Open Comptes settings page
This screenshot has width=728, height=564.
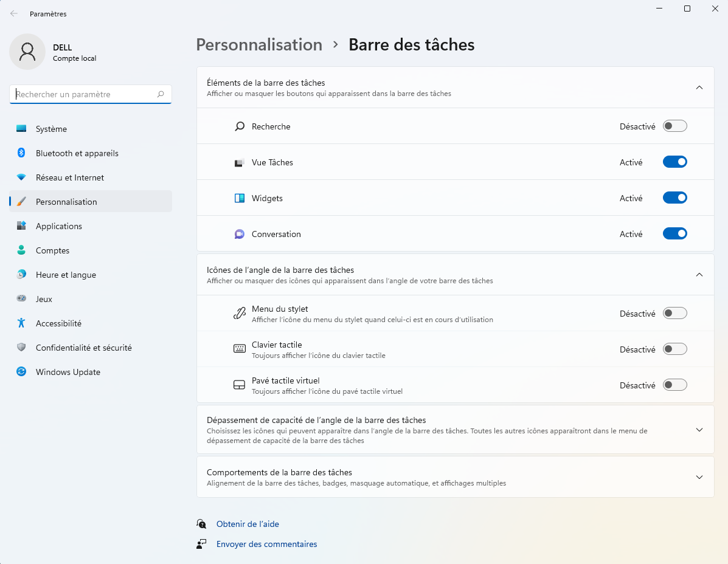click(91, 250)
